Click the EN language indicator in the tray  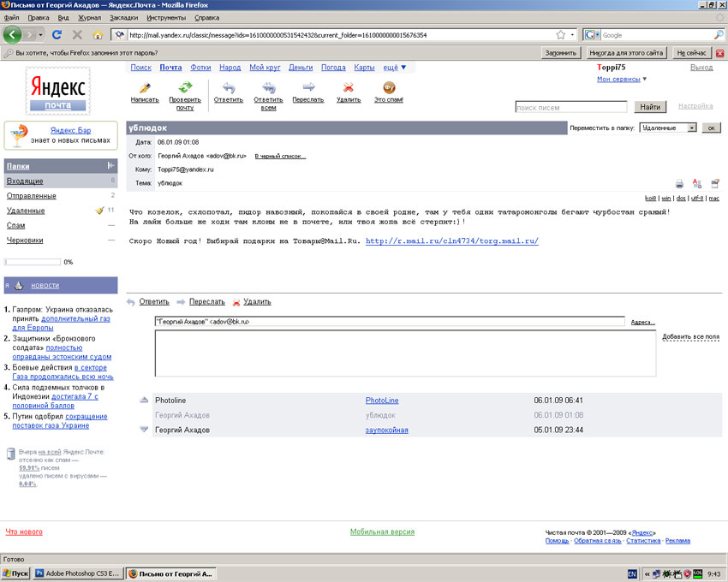click(x=632, y=574)
